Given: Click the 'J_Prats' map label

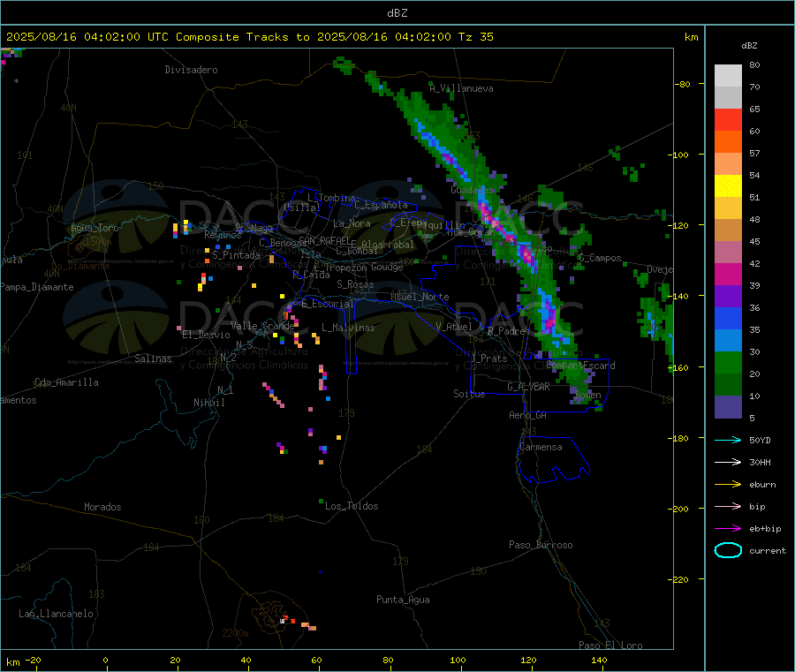Looking at the screenshot, I should pyautogui.click(x=488, y=359).
